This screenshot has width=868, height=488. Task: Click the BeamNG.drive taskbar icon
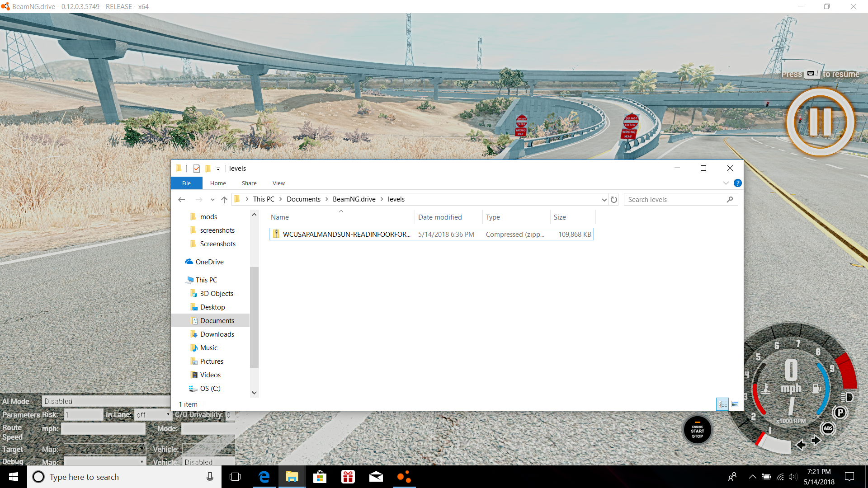click(404, 477)
